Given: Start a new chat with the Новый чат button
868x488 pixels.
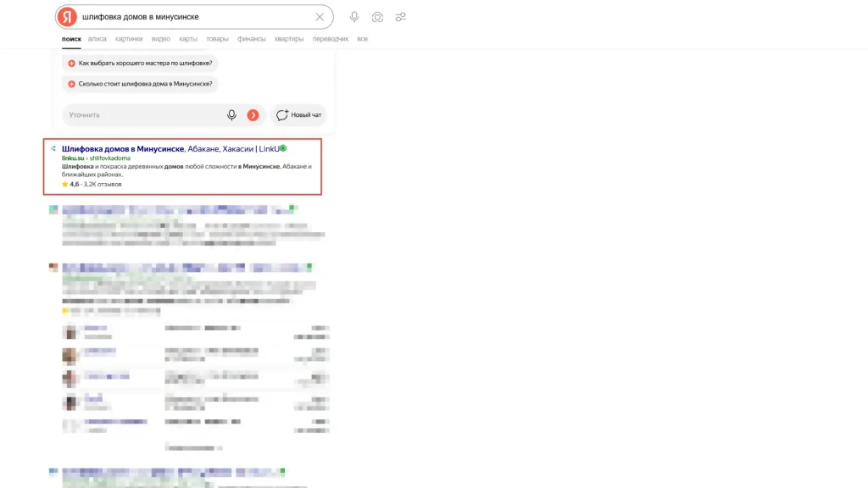Looking at the screenshot, I should tap(298, 115).
